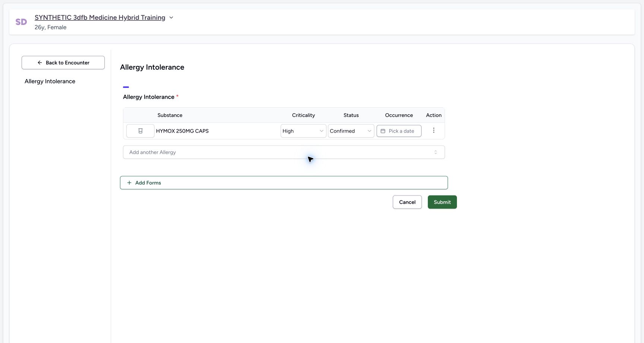Click the Pick a date occurrence field
644x343 pixels.
point(399,131)
